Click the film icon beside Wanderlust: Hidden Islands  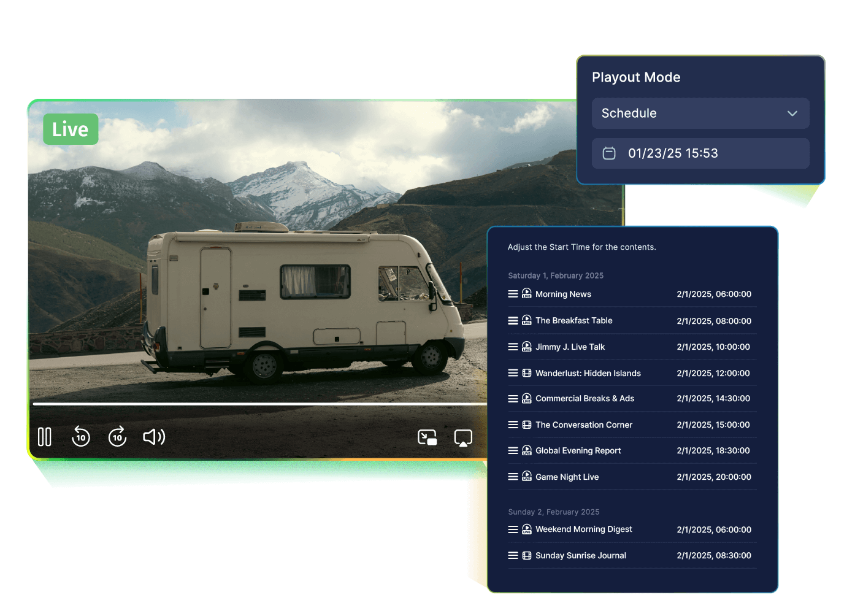[527, 372]
